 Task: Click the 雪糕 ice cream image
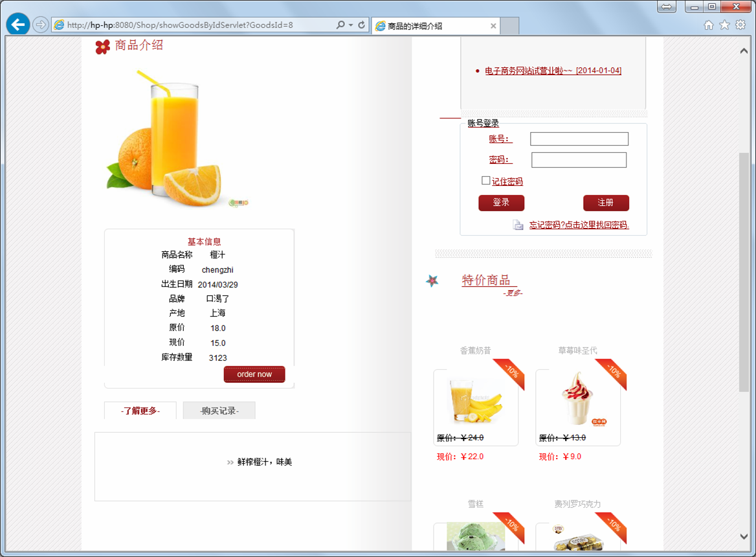(476, 537)
